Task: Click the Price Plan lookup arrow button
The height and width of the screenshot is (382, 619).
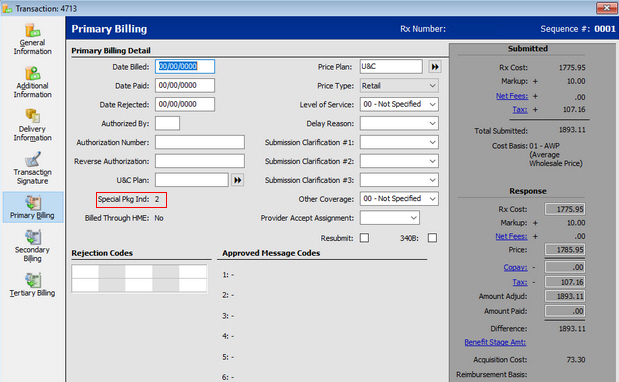Action: click(x=435, y=67)
